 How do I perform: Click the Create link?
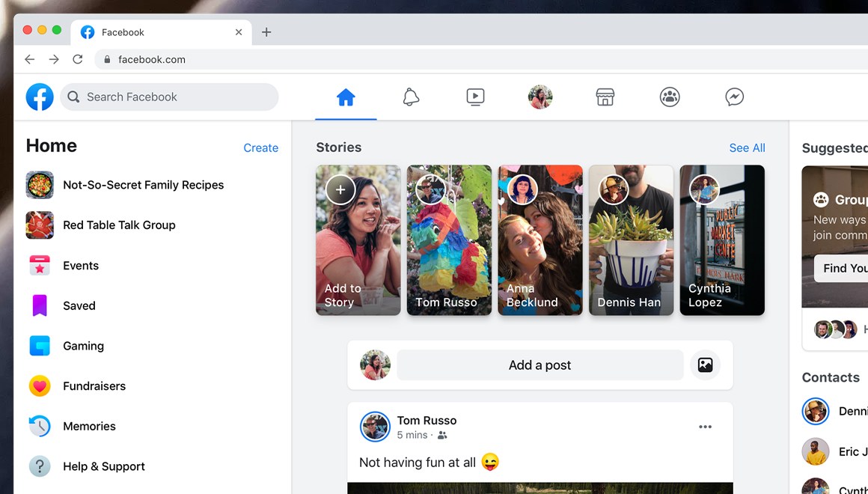[260, 148]
